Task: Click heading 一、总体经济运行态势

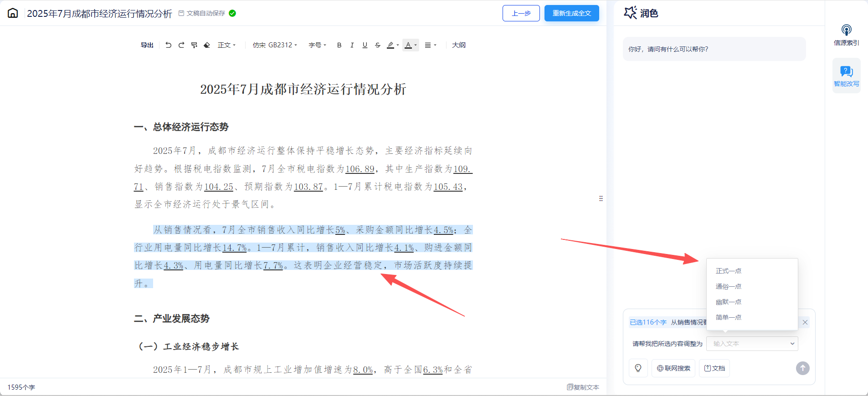Action: tap(181, 127)
